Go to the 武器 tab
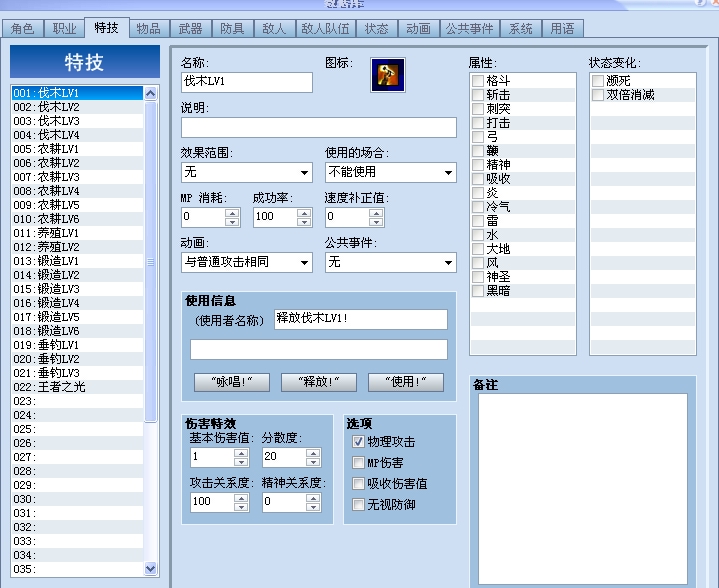This screenshot has width=719, height=588. (x=190, y=29)
